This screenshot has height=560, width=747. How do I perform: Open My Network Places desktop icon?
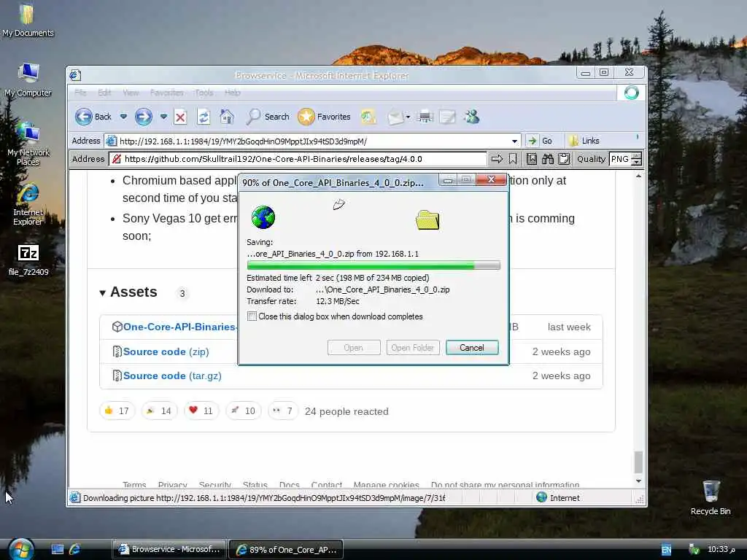pos(28,144)
